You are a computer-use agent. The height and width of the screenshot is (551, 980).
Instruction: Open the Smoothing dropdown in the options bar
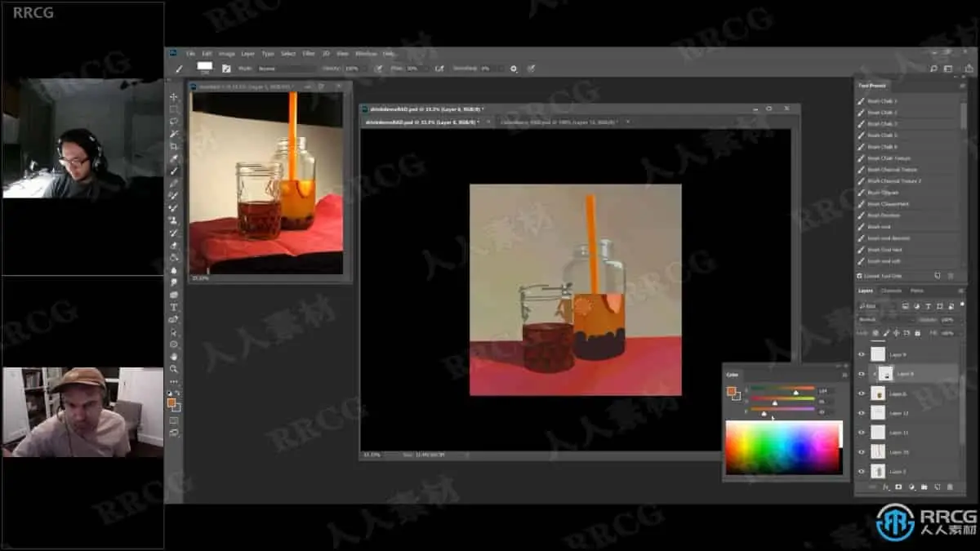coord(500,69)
